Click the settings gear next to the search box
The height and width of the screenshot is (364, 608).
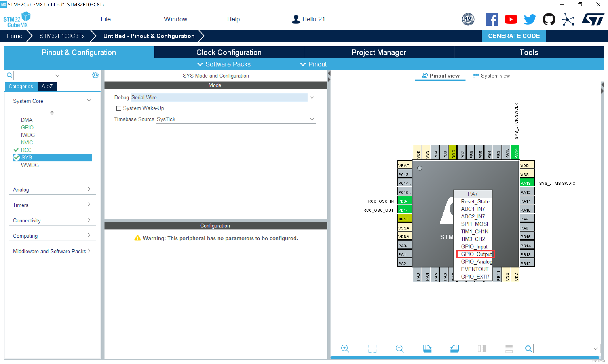(x=95, y=75)
